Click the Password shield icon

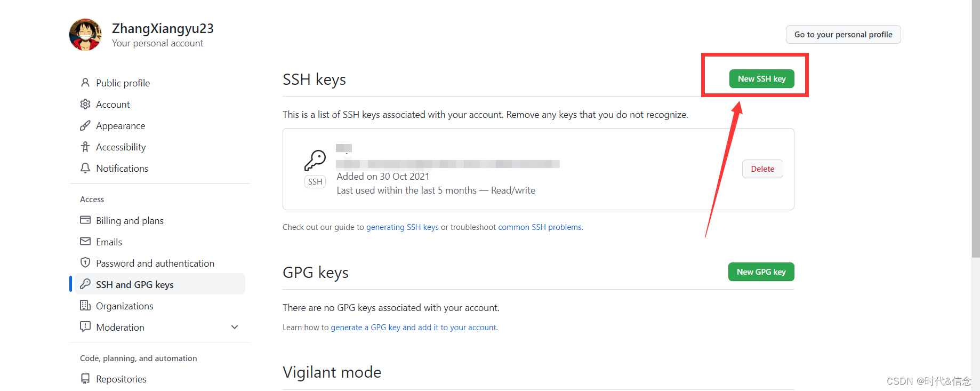(x=85, y=263)
